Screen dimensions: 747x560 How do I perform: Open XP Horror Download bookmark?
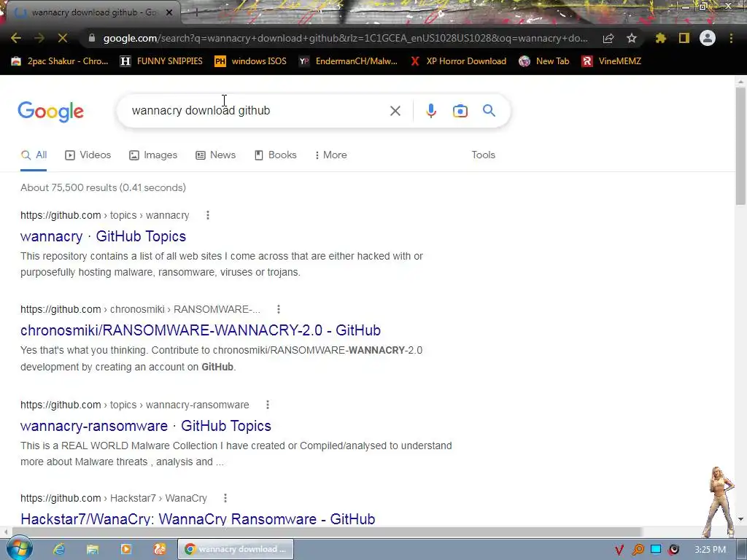(458, 61)
